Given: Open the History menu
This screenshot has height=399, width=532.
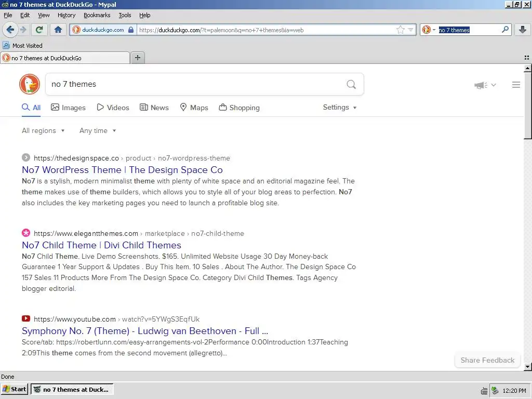Looking at the screenshot, I should (x=66, y=15).
